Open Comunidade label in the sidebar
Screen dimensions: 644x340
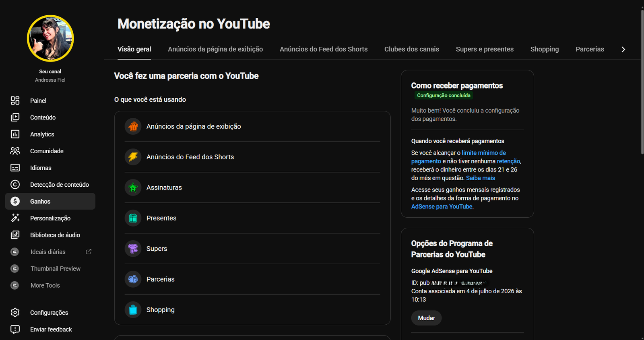(x=47, y=151)
